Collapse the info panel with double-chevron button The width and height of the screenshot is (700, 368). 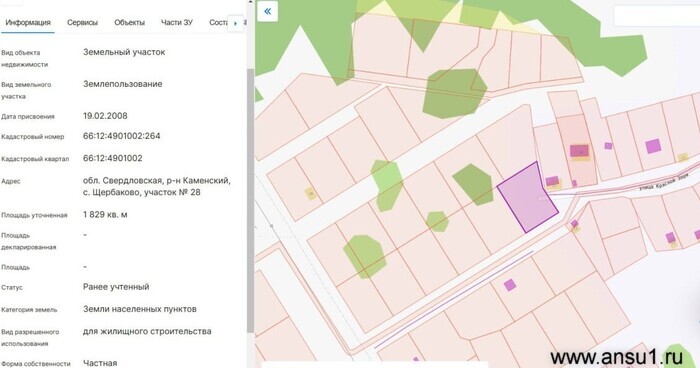[267, 12]
